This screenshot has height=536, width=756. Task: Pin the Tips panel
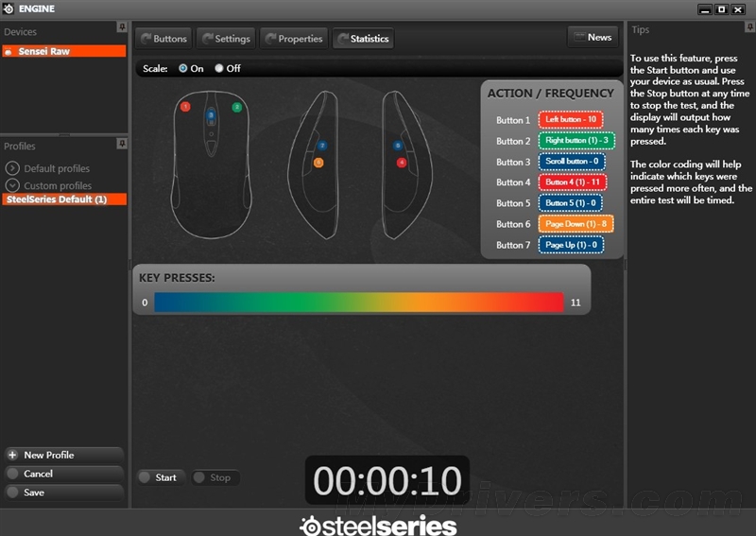click(x=749, y=27)
